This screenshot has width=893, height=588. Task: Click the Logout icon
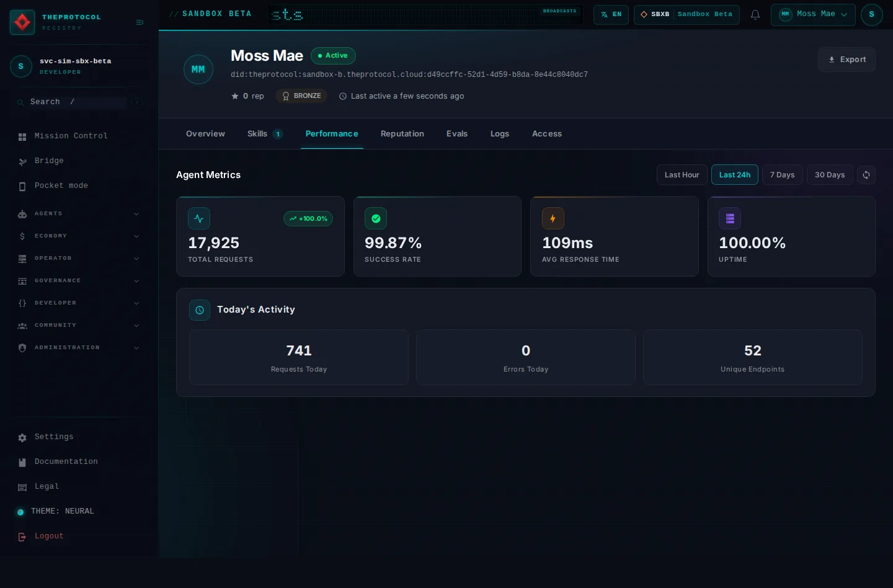click(22, 537)
